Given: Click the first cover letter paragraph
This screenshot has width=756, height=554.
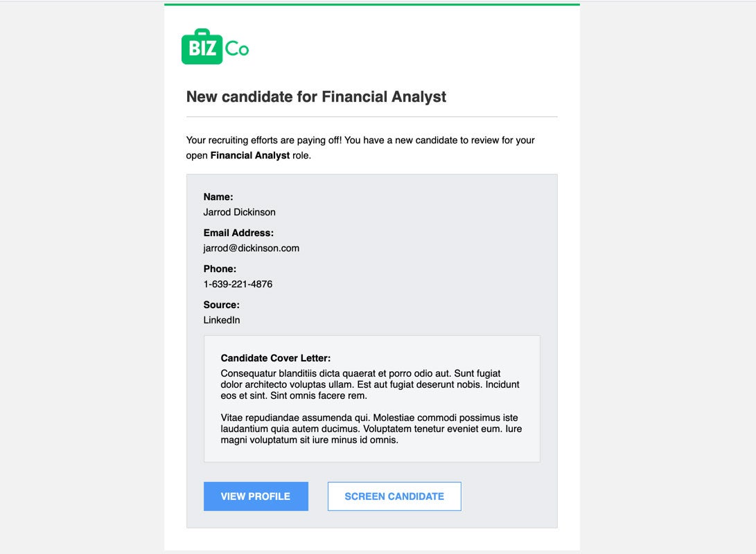Looking at the screenshot, I should tap(370, 384).
